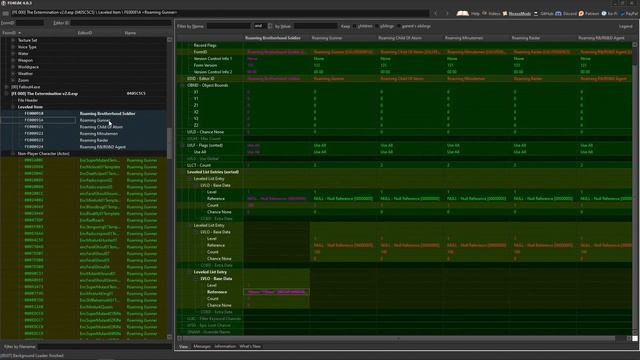Screen dimensions: 640x360
Task: Expand the Voice Type group
Action: (13, 47)
